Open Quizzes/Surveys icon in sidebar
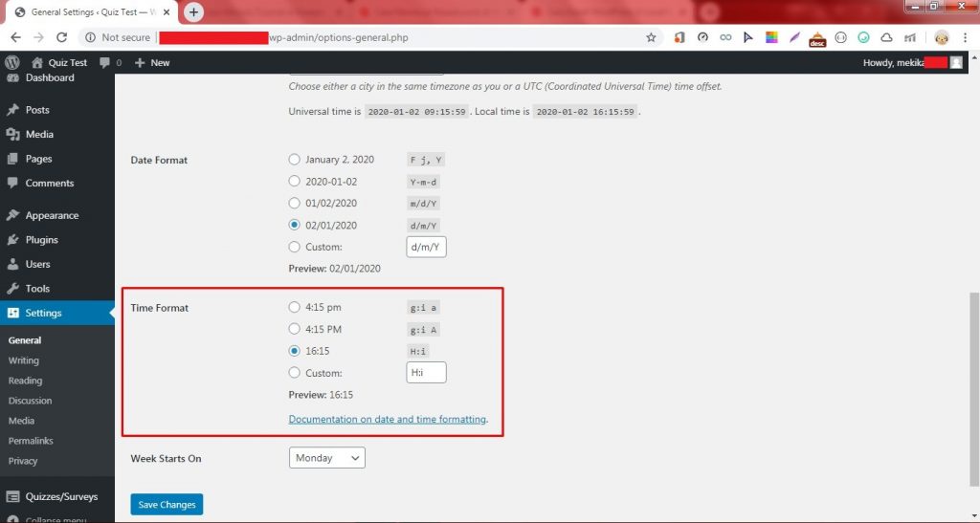 [12, 497]
